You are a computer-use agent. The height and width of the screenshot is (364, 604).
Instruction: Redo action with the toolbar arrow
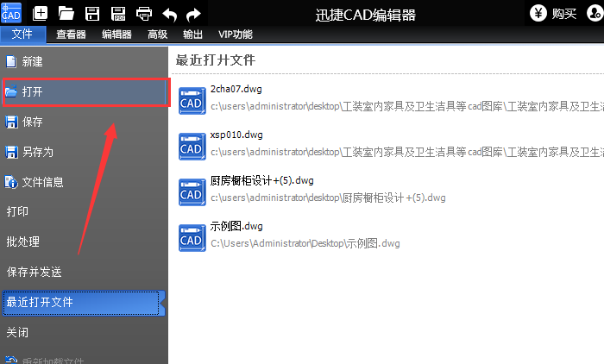click(x=193, y=15)
